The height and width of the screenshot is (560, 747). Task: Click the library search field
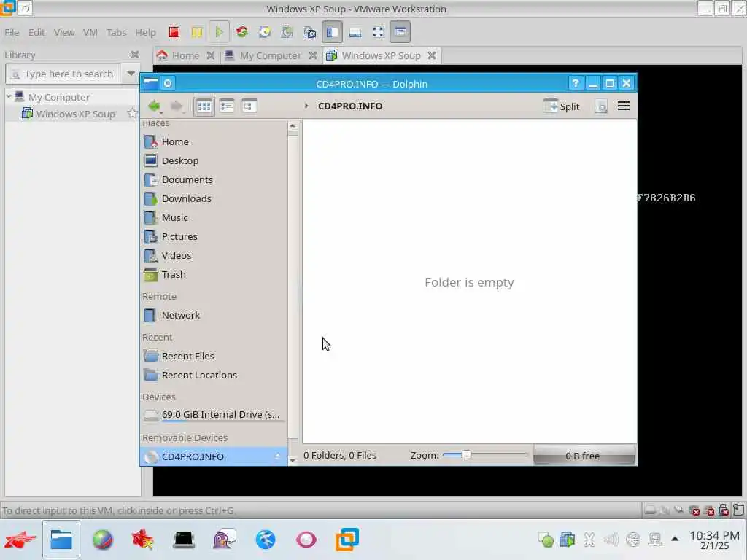click(63, 74)
